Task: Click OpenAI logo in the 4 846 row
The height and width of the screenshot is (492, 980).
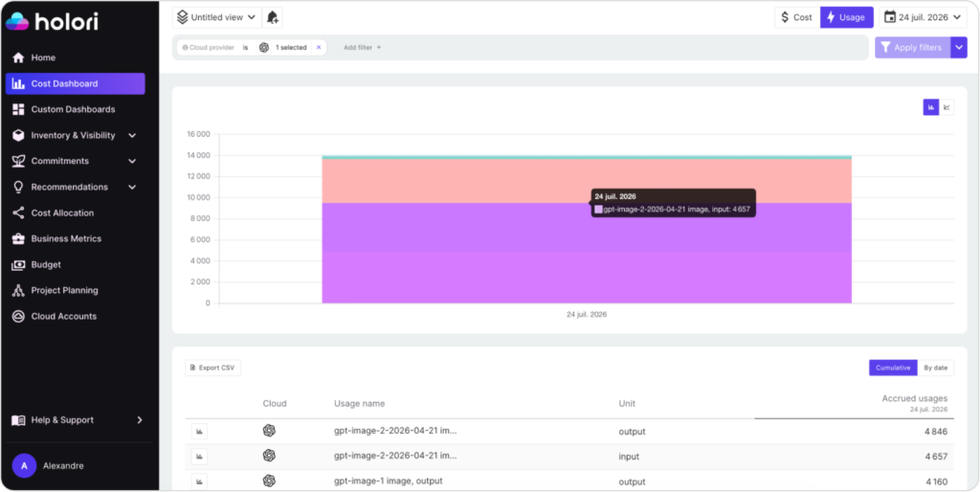Action: coord(269,431)
